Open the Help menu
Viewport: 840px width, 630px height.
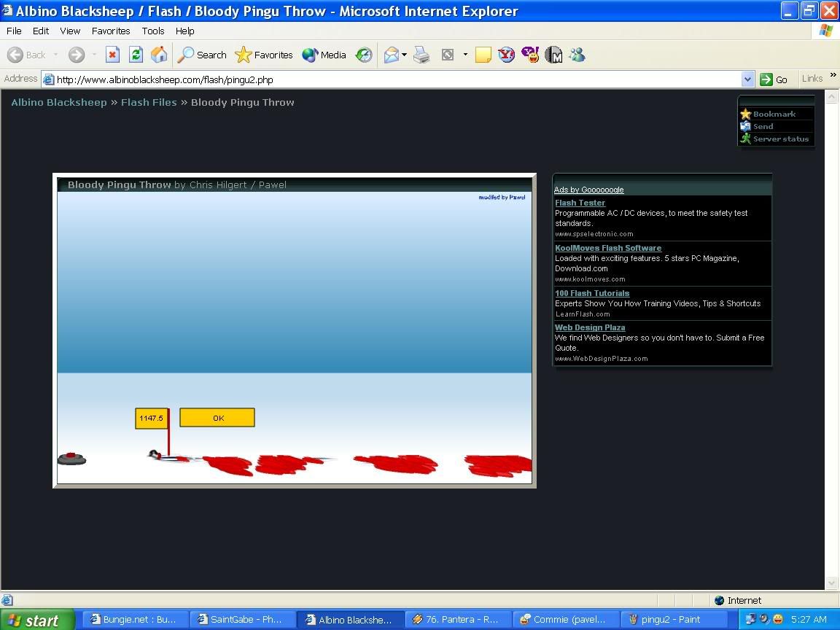pyautogui.click(x=184, y=31)
